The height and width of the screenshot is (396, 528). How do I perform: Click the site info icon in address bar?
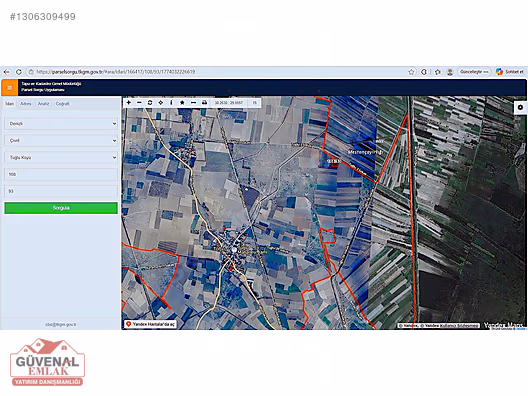[31, 72]
